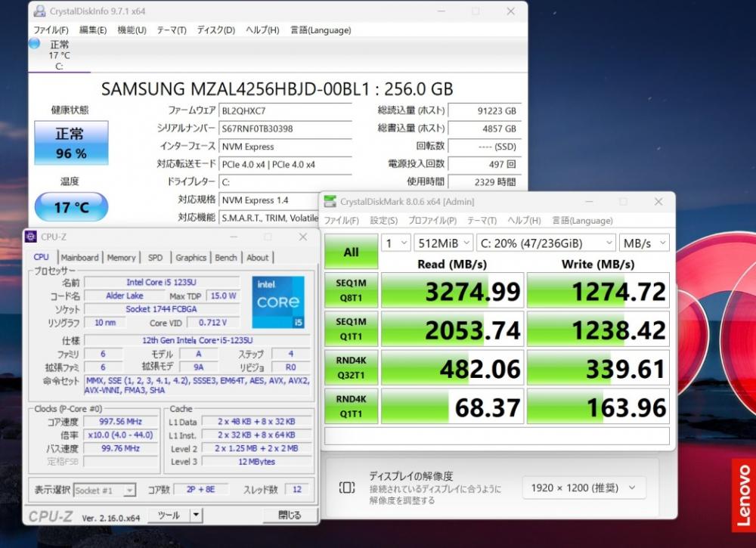Open the Socket #1 selection dropdown in CPU-Z

pos(104,490)
